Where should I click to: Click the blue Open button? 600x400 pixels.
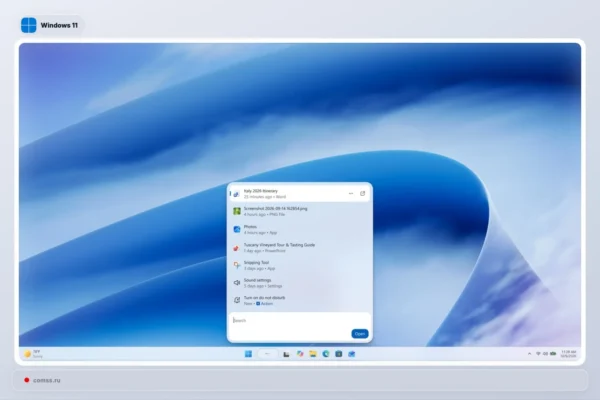click(360, 334)
